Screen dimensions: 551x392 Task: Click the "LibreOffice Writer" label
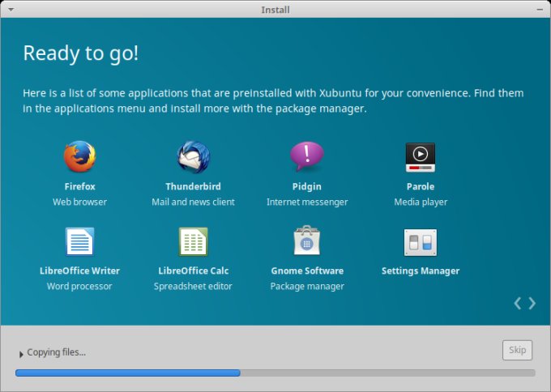coord(79,271)
